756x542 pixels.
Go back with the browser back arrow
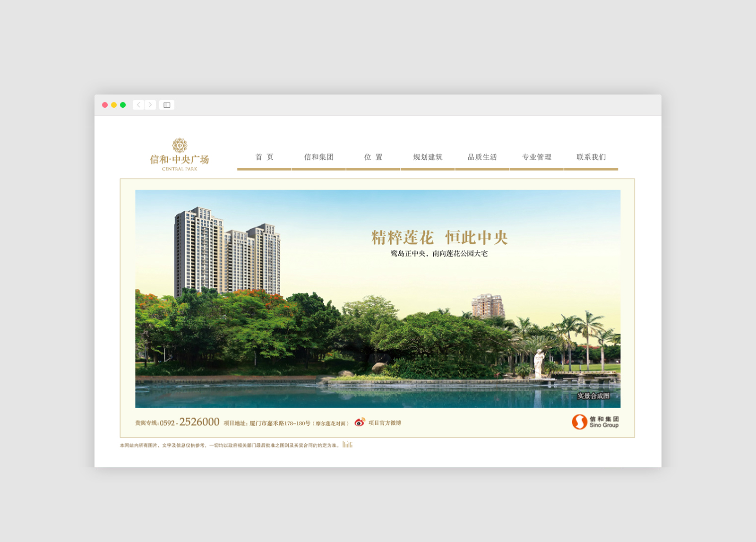138,105
